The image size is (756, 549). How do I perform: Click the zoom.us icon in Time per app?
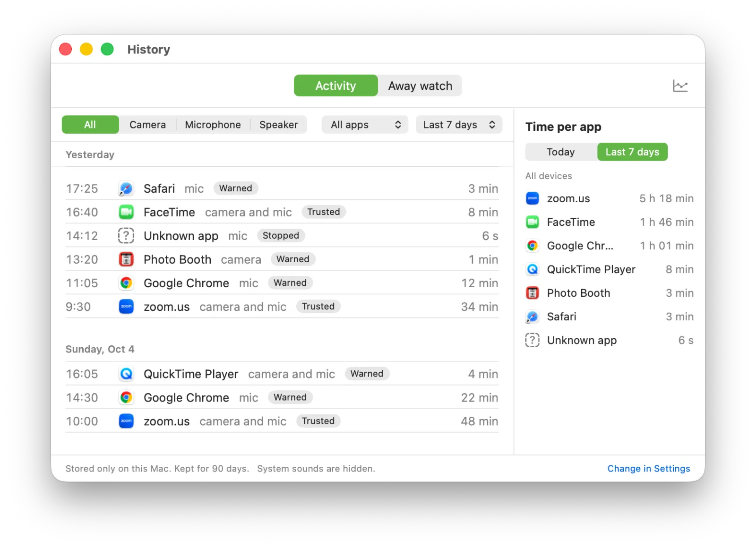(x=533, y=198)
